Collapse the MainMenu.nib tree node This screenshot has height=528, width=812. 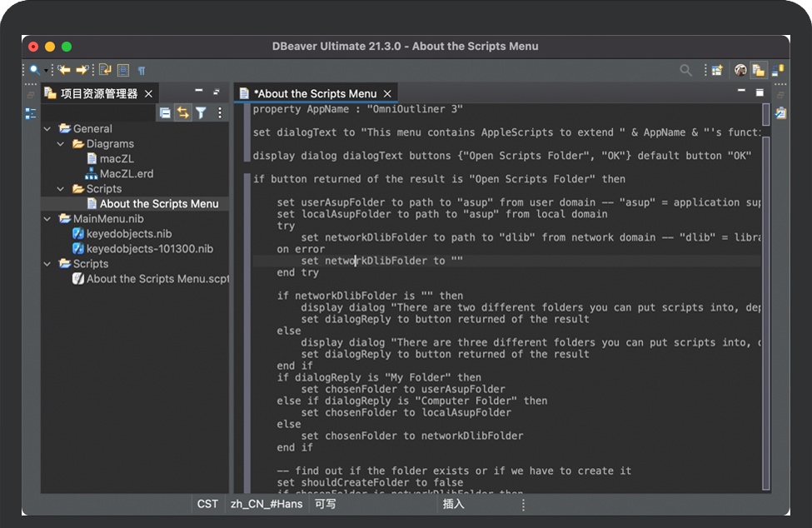point(47,219)
